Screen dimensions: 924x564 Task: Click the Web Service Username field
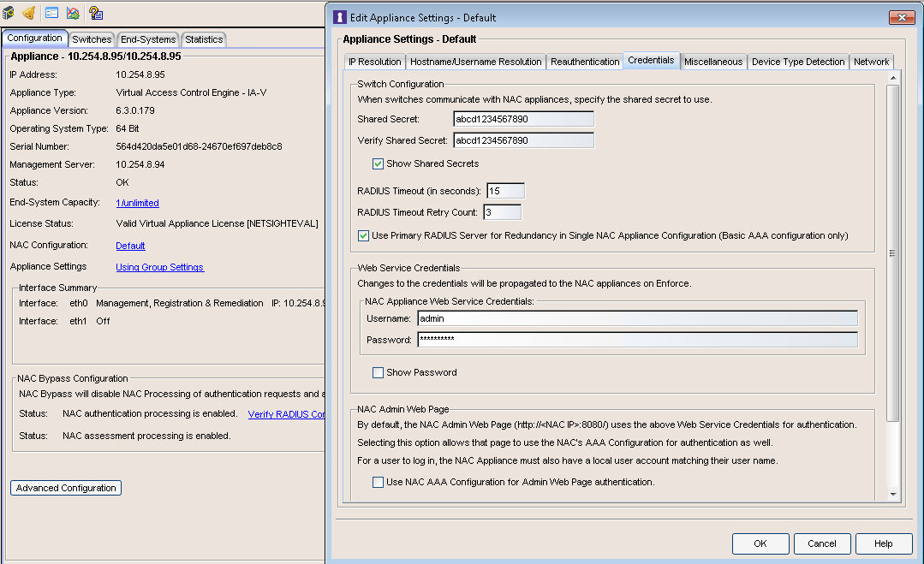638,318
